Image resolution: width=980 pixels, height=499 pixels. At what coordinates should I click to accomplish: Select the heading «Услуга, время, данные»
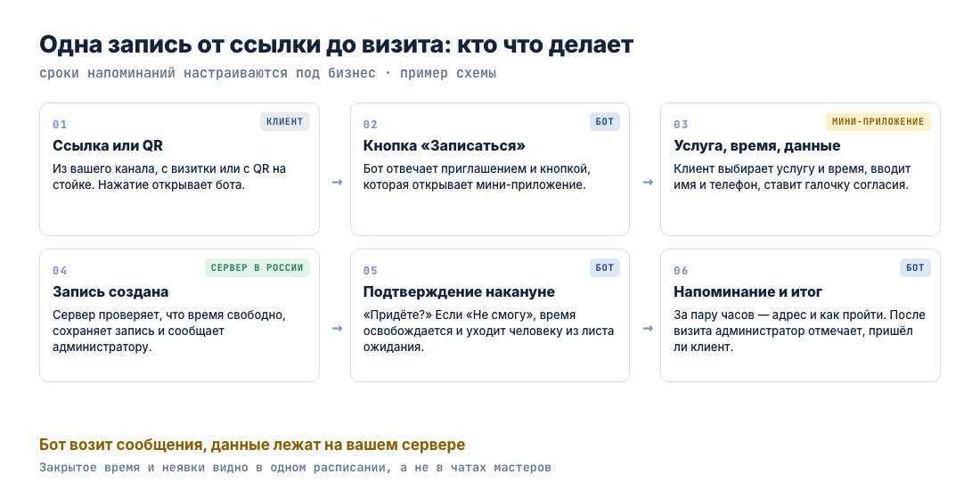click(757, 146)
